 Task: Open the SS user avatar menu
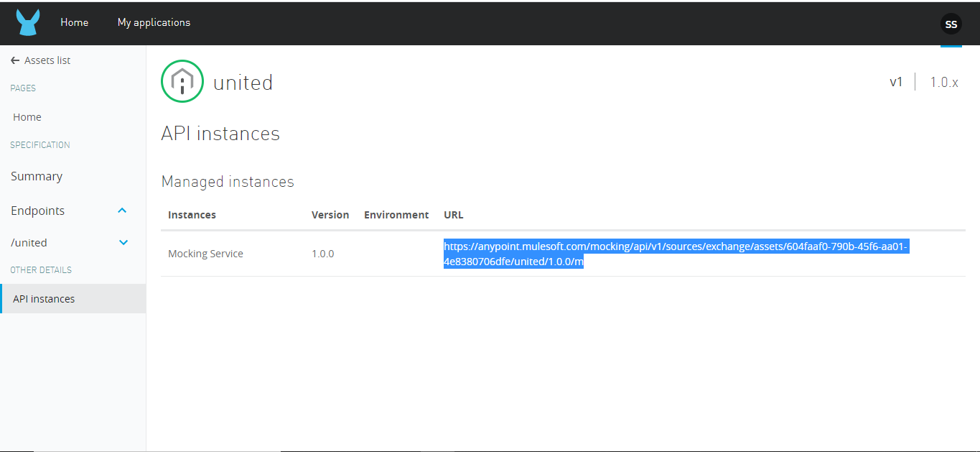tap(951, 24)
